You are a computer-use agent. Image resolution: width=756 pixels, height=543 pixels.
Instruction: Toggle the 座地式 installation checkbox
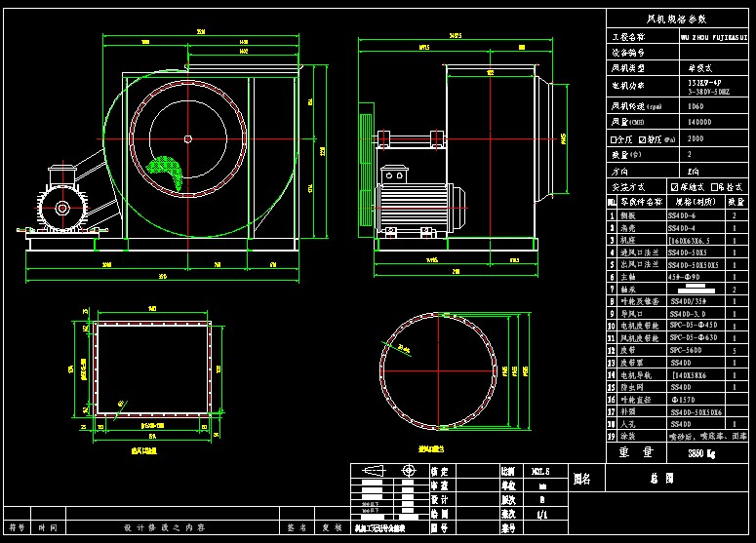pyautogui.click(x=673, y=185)
